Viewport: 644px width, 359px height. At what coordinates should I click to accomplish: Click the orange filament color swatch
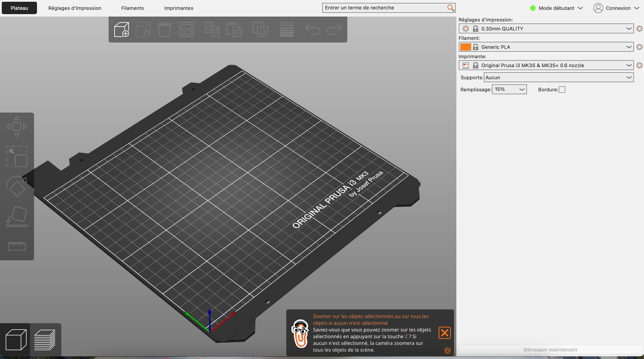pos(466,47)
